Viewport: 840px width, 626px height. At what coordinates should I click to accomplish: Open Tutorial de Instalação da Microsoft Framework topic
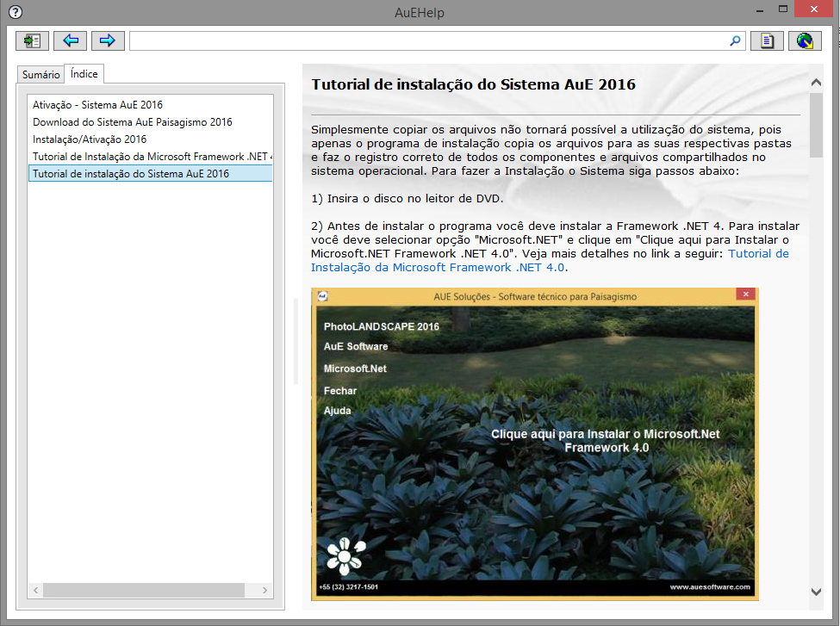tap(152, 157)
